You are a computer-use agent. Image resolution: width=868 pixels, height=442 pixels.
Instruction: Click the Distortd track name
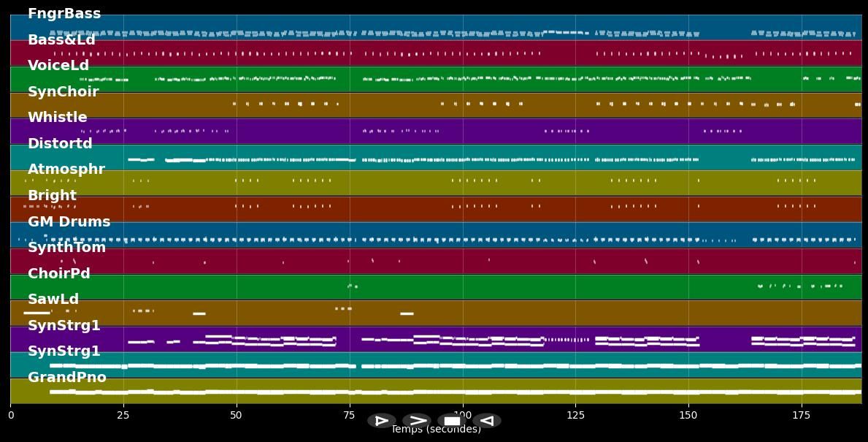point(60,144)
